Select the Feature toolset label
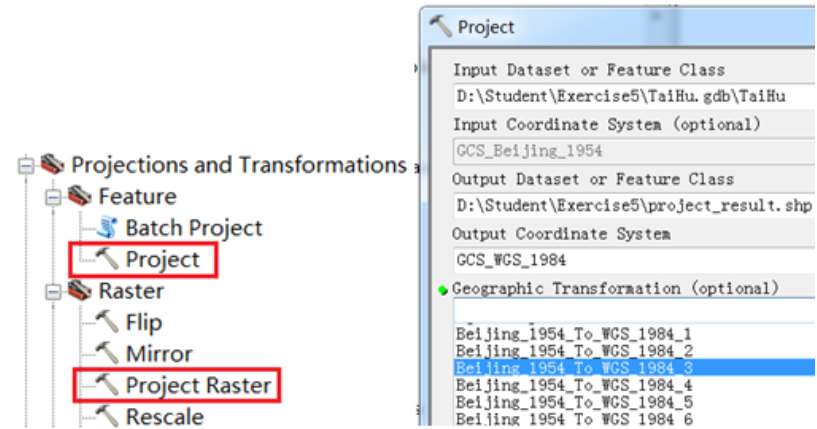The image size is (817, 429). pos(138,197)
